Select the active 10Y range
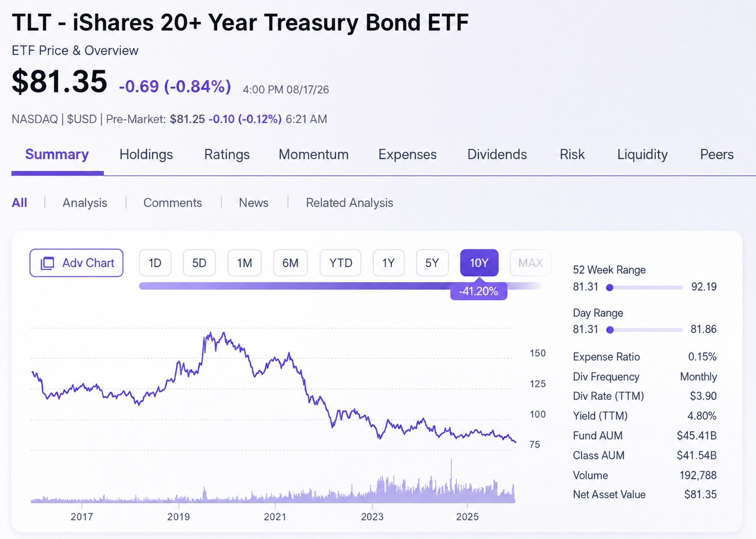The width and height of the screenshot is (756, 539). tap(479, 263)
